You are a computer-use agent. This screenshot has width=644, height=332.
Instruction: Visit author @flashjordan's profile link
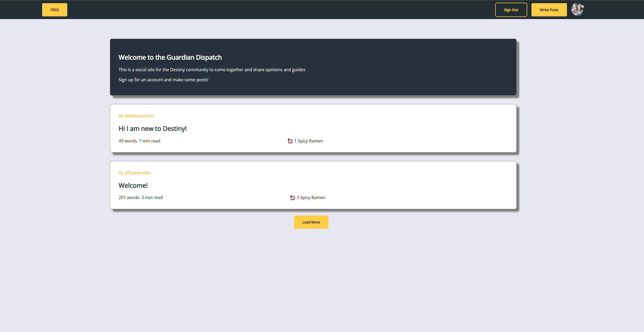pyautogui.click(x=135, y=173)
